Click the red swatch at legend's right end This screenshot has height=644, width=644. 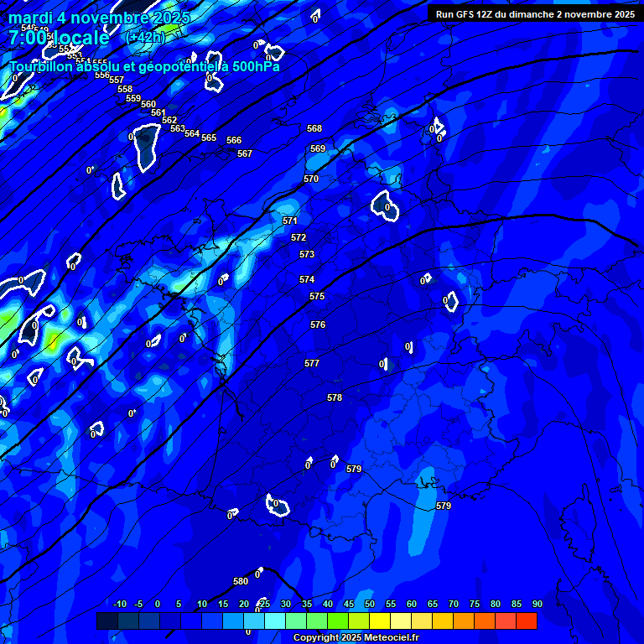(x=526, y=621)
